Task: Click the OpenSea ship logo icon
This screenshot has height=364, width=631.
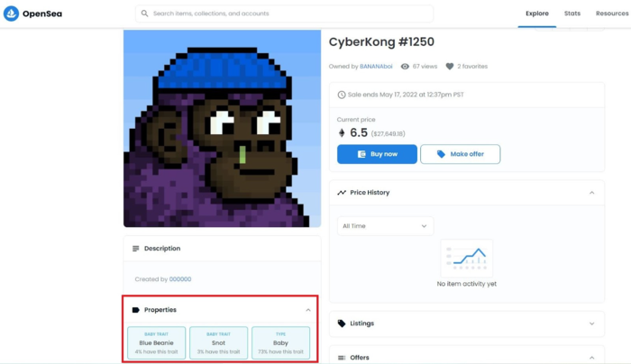Action: [x=11, y=14]
